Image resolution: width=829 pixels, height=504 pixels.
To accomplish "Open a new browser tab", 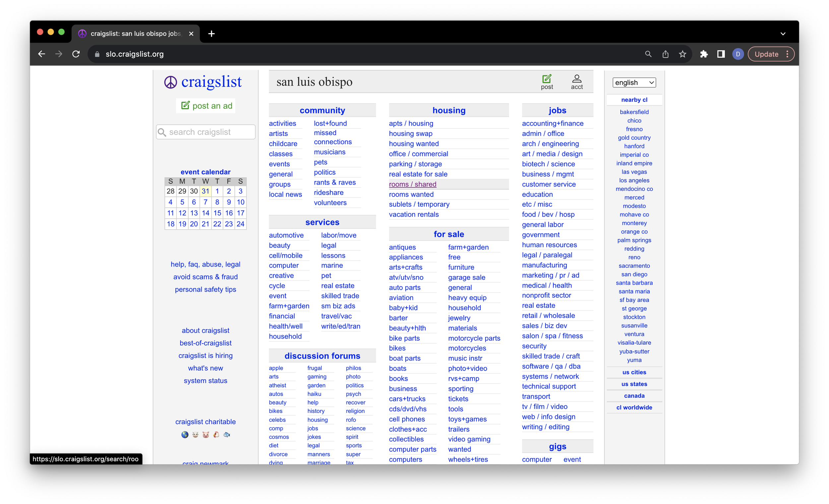I will click(x=211, y=33).
